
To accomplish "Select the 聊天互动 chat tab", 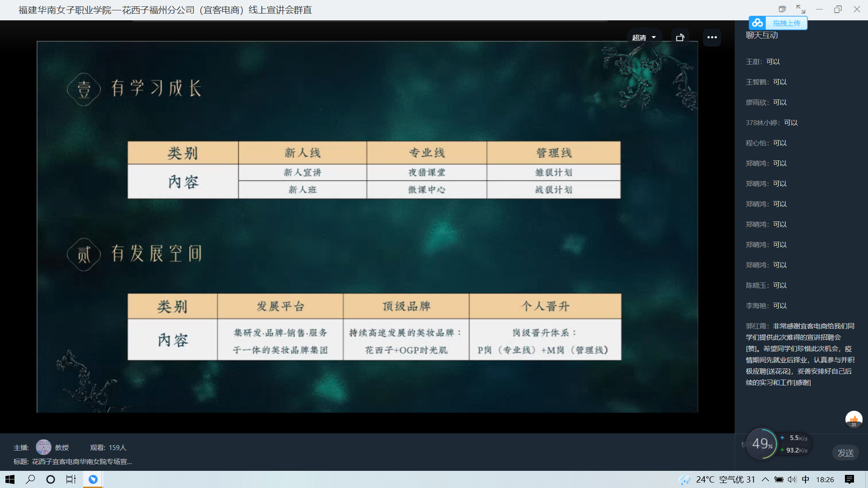I will pyautogui.click(x=762, y=35).
